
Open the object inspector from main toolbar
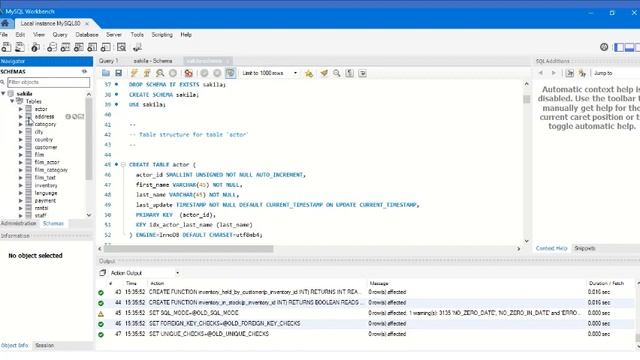[36, 47]
